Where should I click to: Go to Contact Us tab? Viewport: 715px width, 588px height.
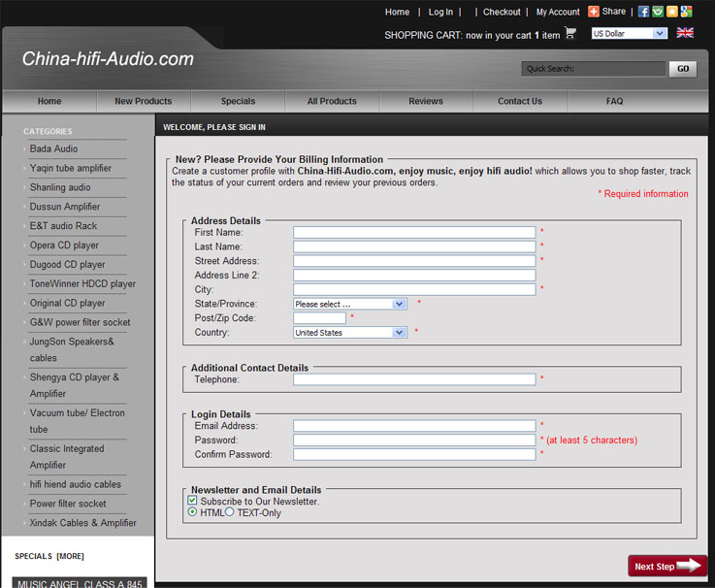click(x=520, y=101)
